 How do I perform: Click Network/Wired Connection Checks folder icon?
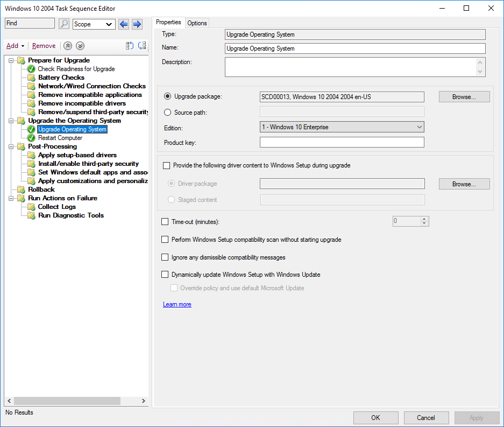32,86
